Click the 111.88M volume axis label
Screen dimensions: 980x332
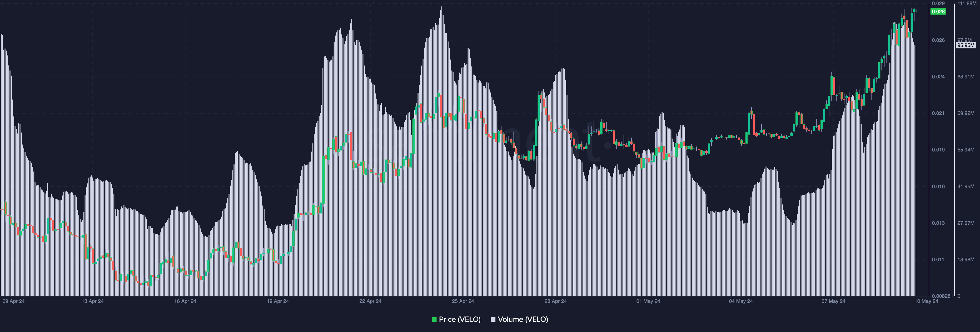[x=967, y=3]
